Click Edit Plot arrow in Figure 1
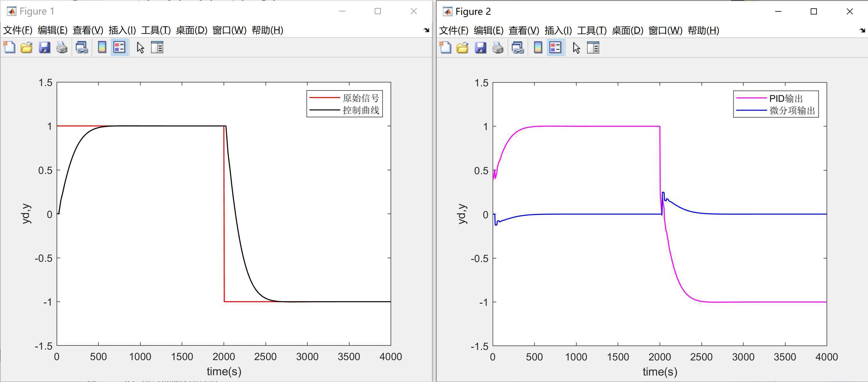The height and width of the screenshot is (382, 868). 141,47
